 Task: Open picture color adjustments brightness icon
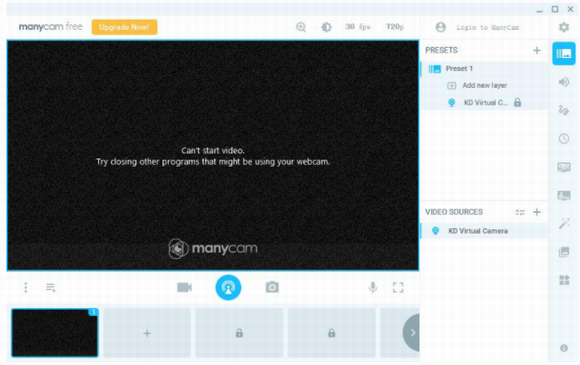pos(326,27)
